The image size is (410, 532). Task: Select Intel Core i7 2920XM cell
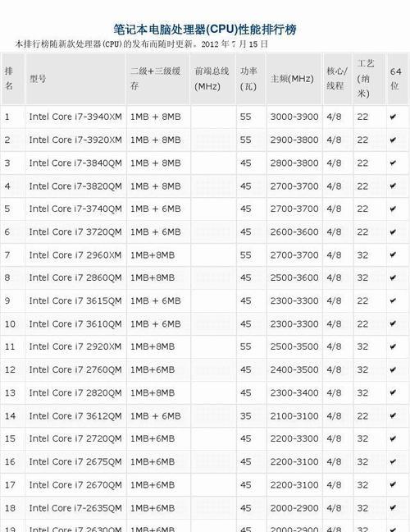pos(75,346)
